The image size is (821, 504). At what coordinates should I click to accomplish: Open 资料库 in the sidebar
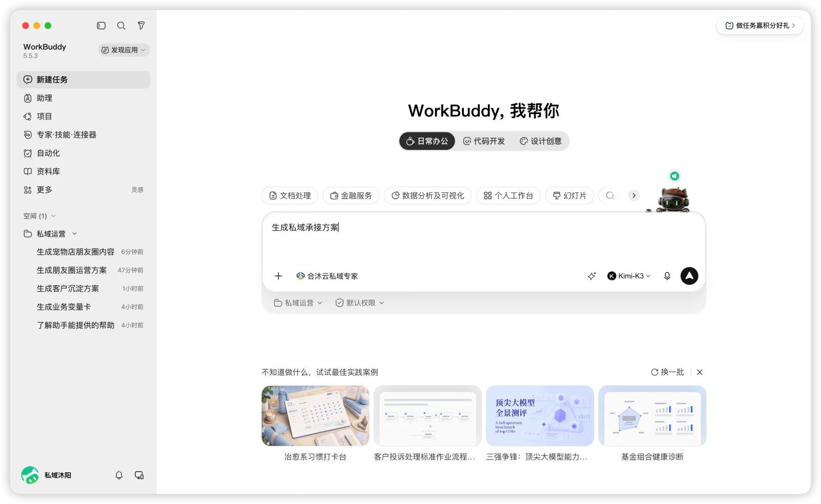[x=83, y=171]
